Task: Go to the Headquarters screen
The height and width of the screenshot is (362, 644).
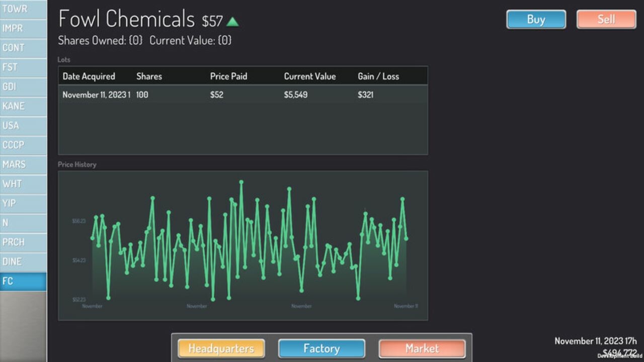Action: [x=221, y=348]
